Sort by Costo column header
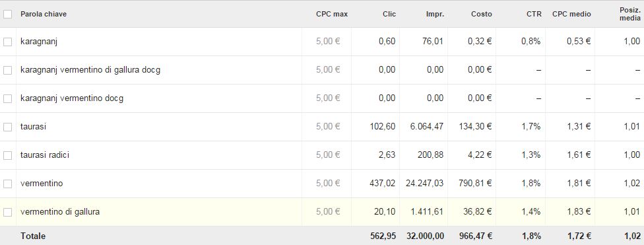The image size is (644, 245). pos(482,14)
